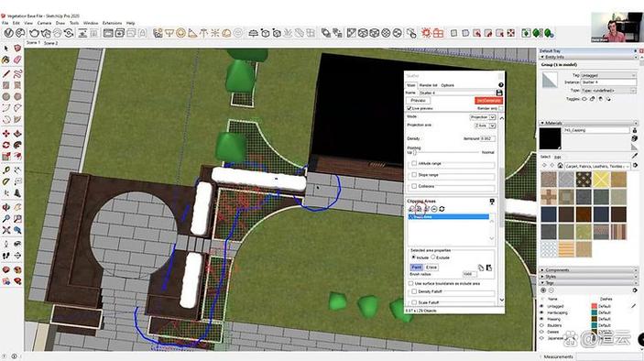Open the Projection axis dropdown
The height and width of the screenshot is (361, 644).
485,126
